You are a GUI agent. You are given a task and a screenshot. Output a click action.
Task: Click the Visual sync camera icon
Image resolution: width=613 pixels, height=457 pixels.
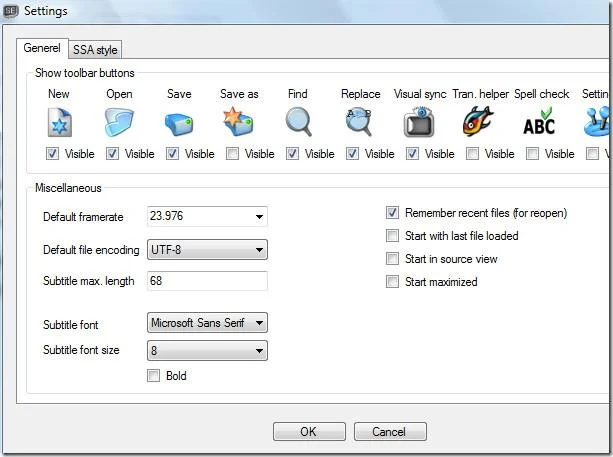[x=419, y=122]
